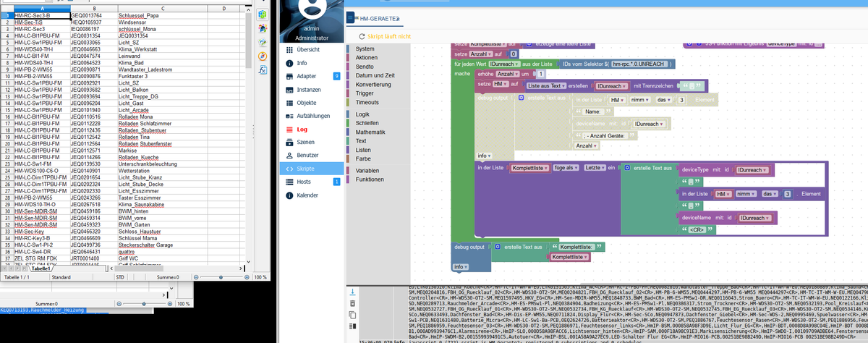Select the Tabelle1 sheet tab
The width and height of the screenshot is (868, 343).
(x=40, y=268)
